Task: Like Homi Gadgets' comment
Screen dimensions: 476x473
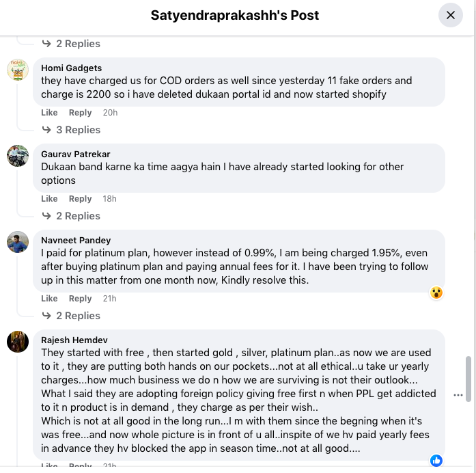Action: (x=49, y=113)
